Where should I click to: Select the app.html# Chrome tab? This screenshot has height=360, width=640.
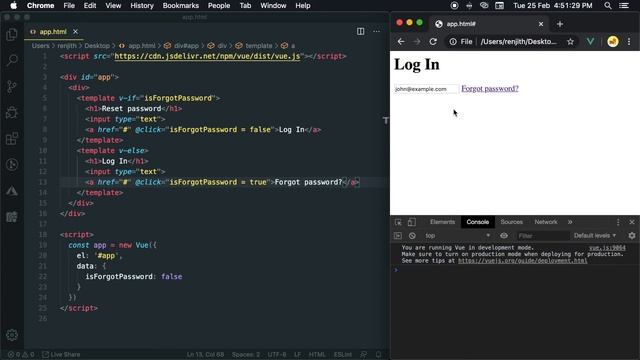coord(490,24)
